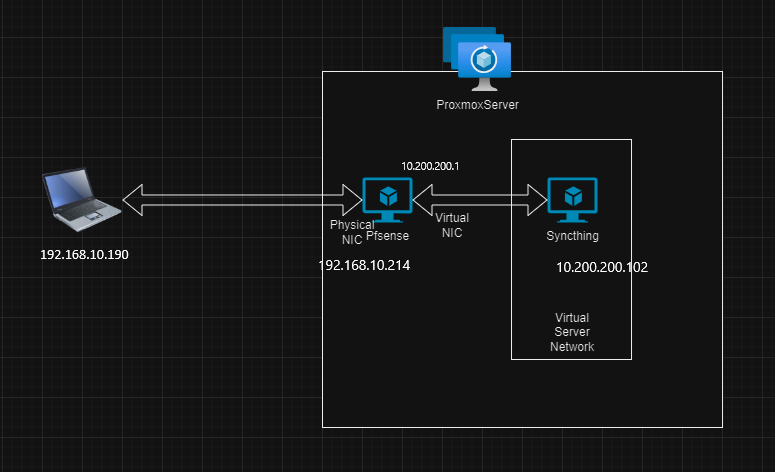Select the Virtual NIC label
775x472 pixels.
[x=452, y=225]
